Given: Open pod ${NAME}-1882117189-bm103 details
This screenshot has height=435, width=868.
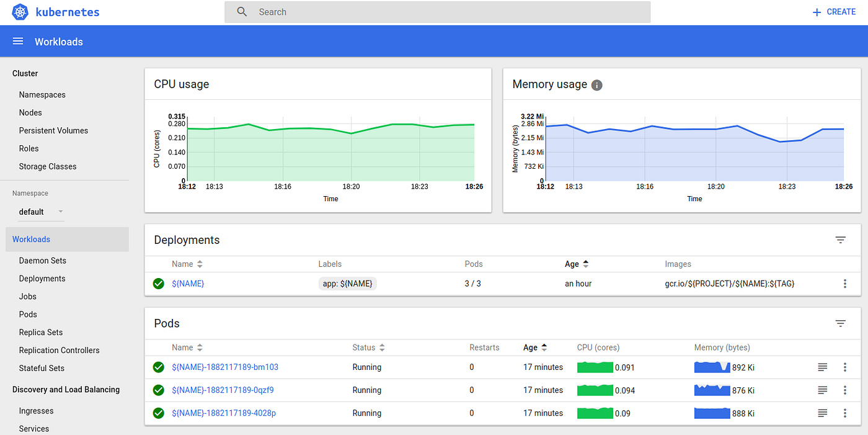Looking at the screenshot, I should click(225, 367).
